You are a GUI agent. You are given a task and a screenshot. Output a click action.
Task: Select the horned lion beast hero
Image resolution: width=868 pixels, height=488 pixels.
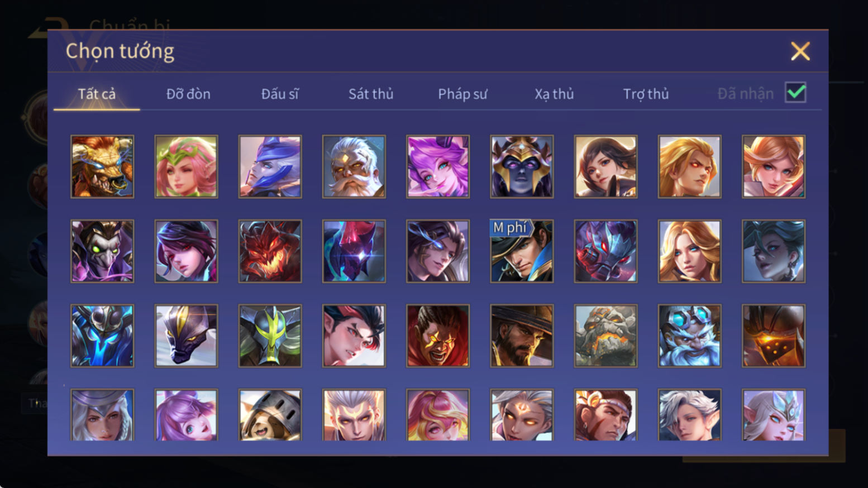coord(102,166)
